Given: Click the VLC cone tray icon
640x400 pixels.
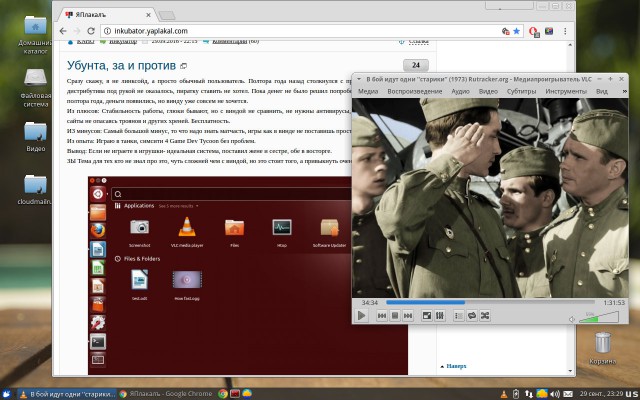Looking at the screenshot, I should (504, 394).
